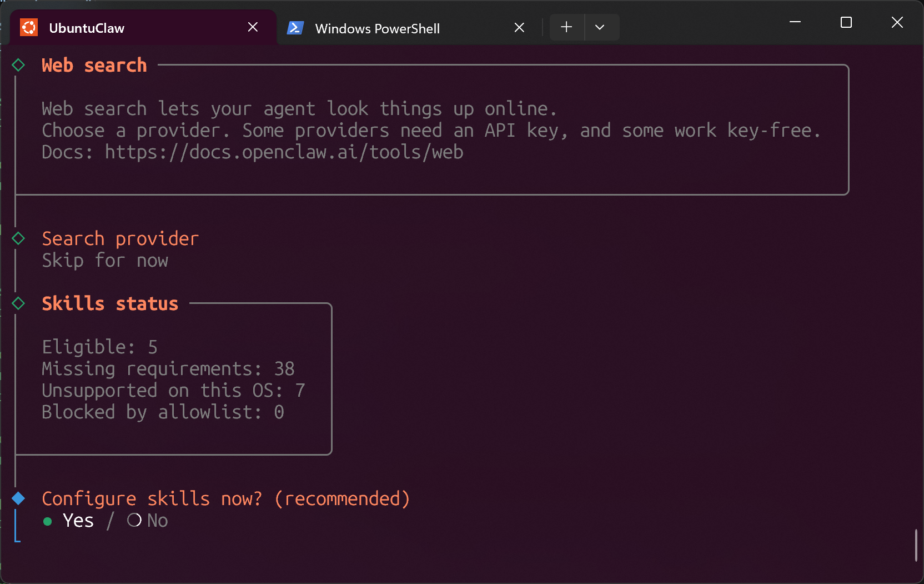
Task: Click the Ubuntu logo icon in UbuntuClaw tab
Action: (x=29, y=27)
